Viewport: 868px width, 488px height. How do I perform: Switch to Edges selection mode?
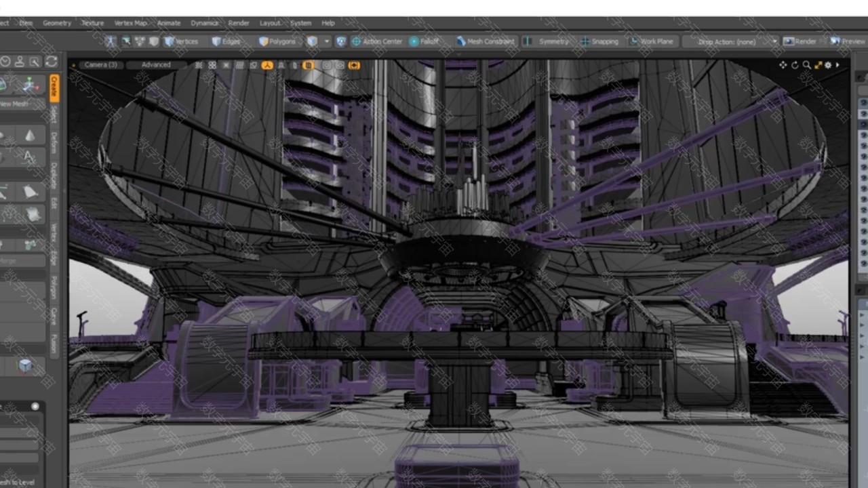click(226, 41)
